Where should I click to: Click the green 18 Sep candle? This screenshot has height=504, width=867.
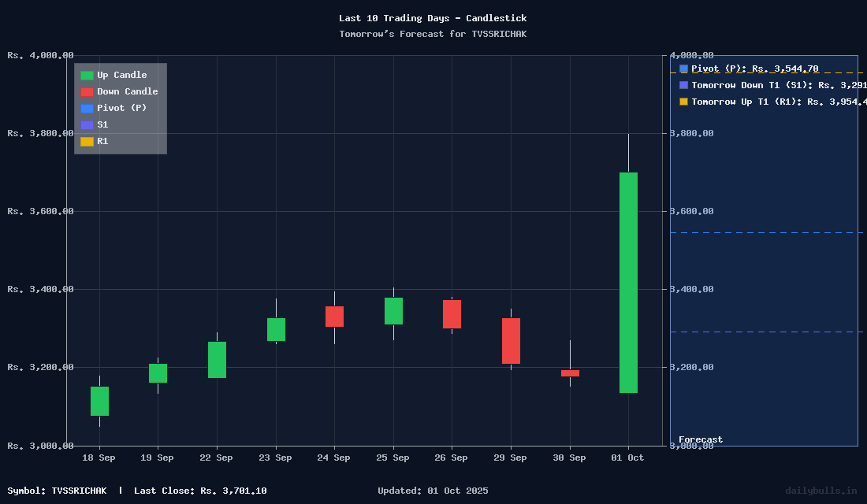point(99,401)
